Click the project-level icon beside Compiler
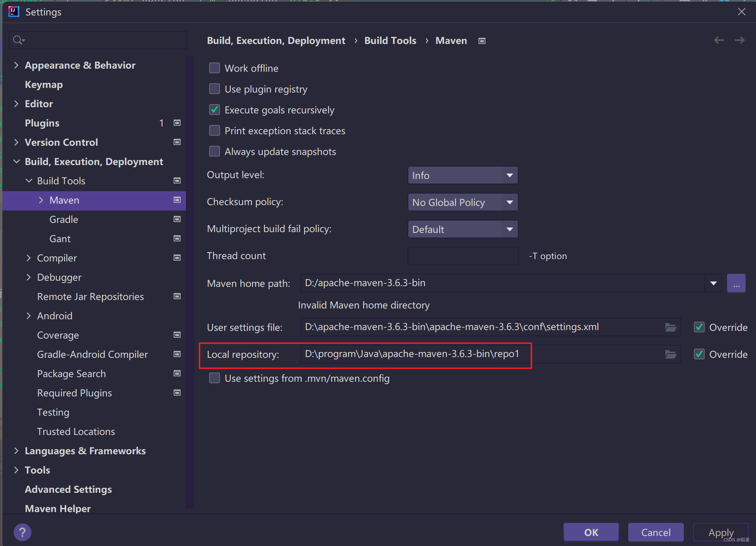756x546 pixels. (x=177, y=258)
